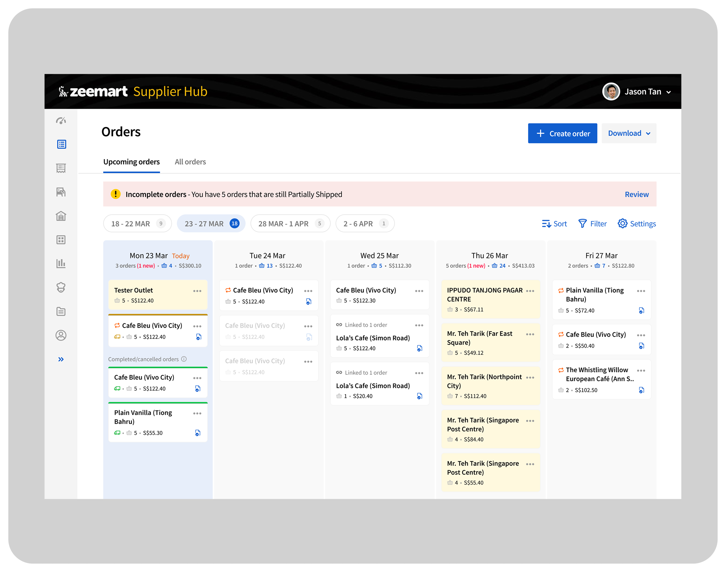Open Wednesday's Cafe Bleu S$122.30 order card

(380, 295)
